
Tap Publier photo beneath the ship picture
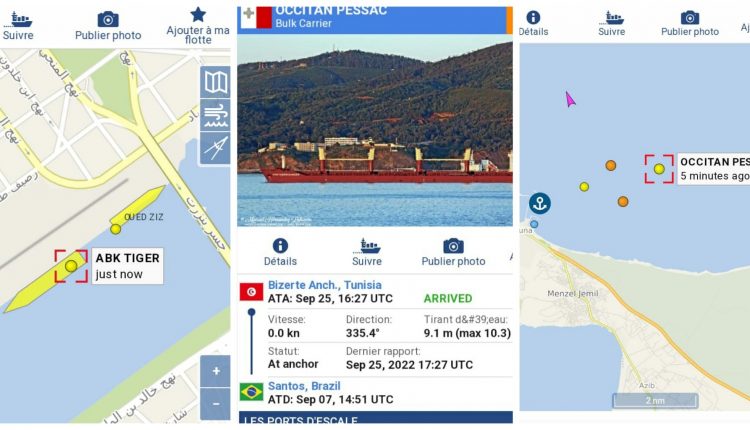[x=453, y=253]
